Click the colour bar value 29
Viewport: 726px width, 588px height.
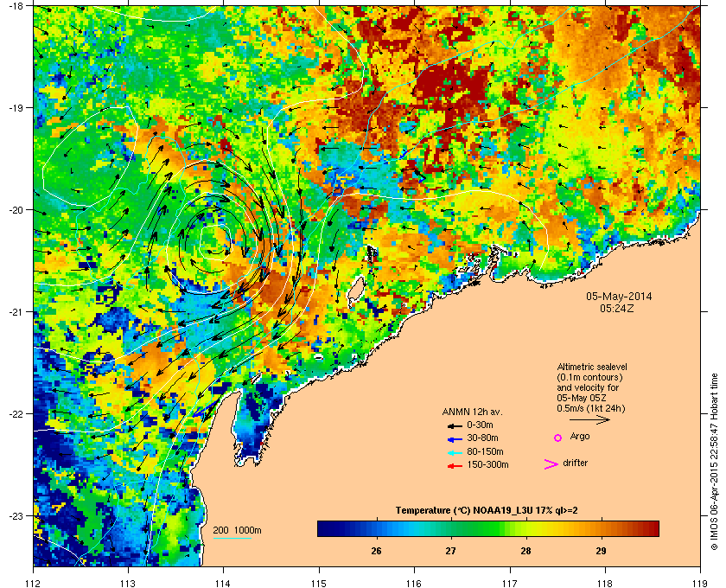pyautogui.click(x=601, y=551)
